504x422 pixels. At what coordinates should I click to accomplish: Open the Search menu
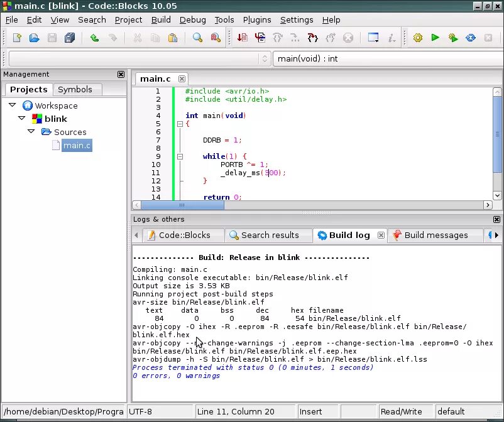click(x=92, y=20)
